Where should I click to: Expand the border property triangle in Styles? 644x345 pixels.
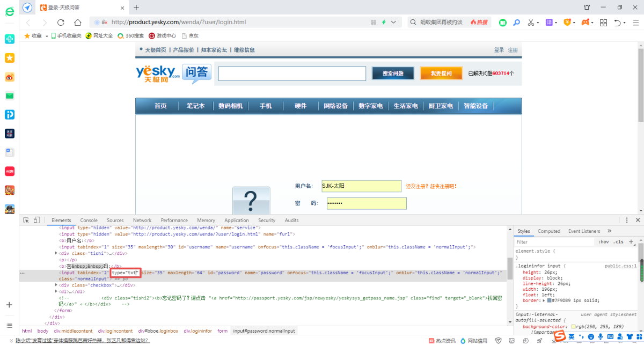544,300
